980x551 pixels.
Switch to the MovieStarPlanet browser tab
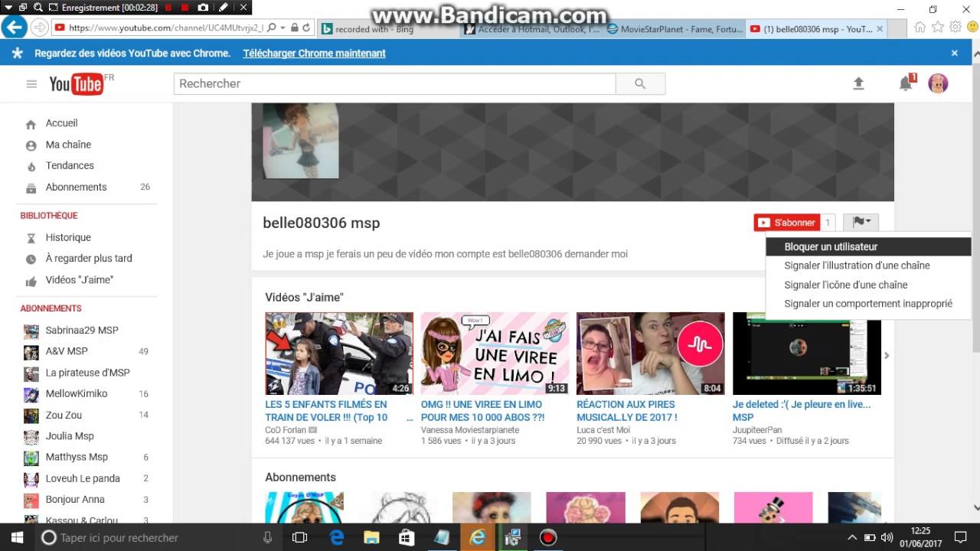[x=674, y=29]
